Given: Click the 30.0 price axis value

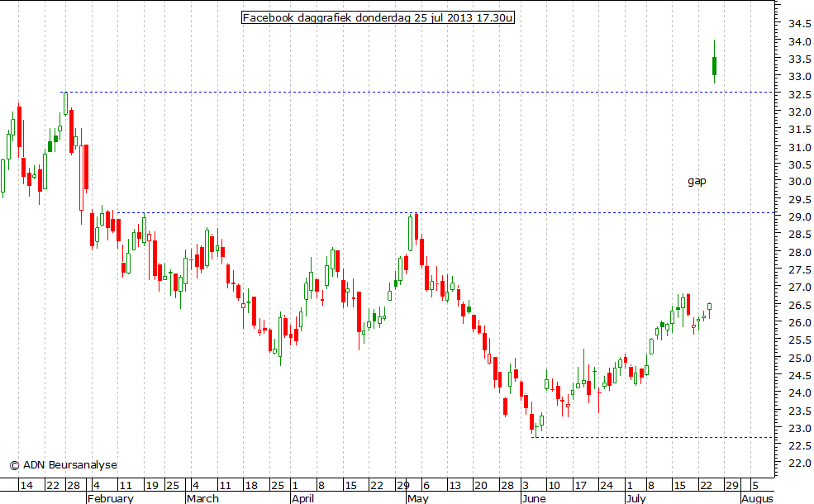Looking at the screenshot, I should (x=800, y=182).
